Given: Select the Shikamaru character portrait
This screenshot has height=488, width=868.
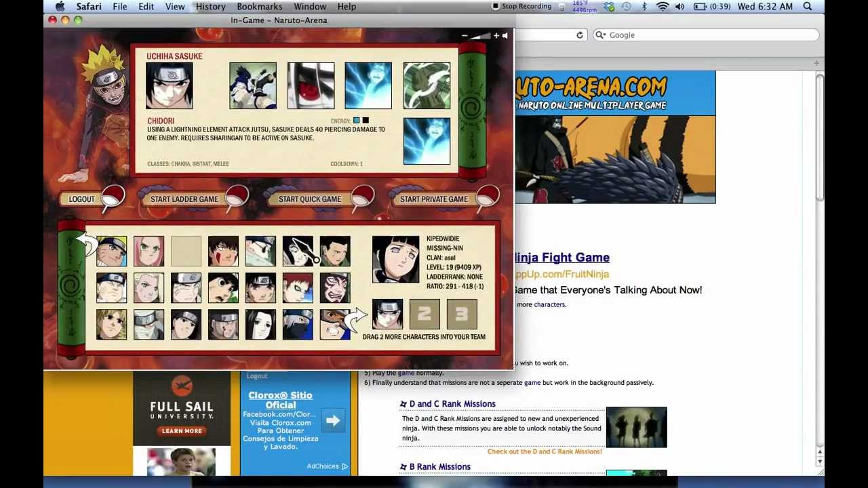Looking at the screenshot, I should pos(336,251).
